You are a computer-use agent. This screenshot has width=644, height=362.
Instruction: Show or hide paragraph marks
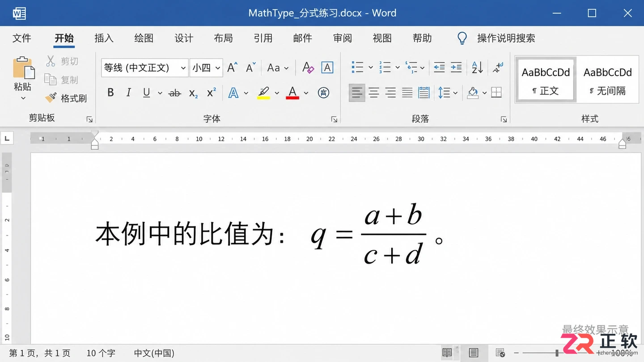498,67
